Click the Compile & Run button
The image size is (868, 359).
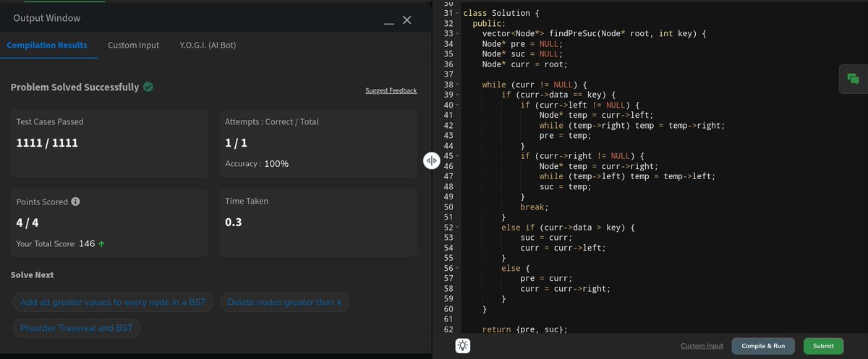pyautogui.click(x=763, y=346)
